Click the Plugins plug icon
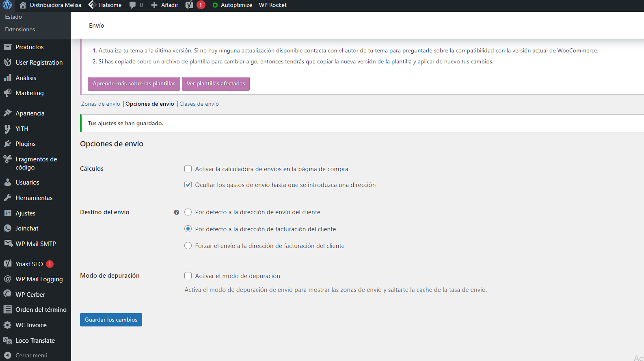 [x=8, y=144]
